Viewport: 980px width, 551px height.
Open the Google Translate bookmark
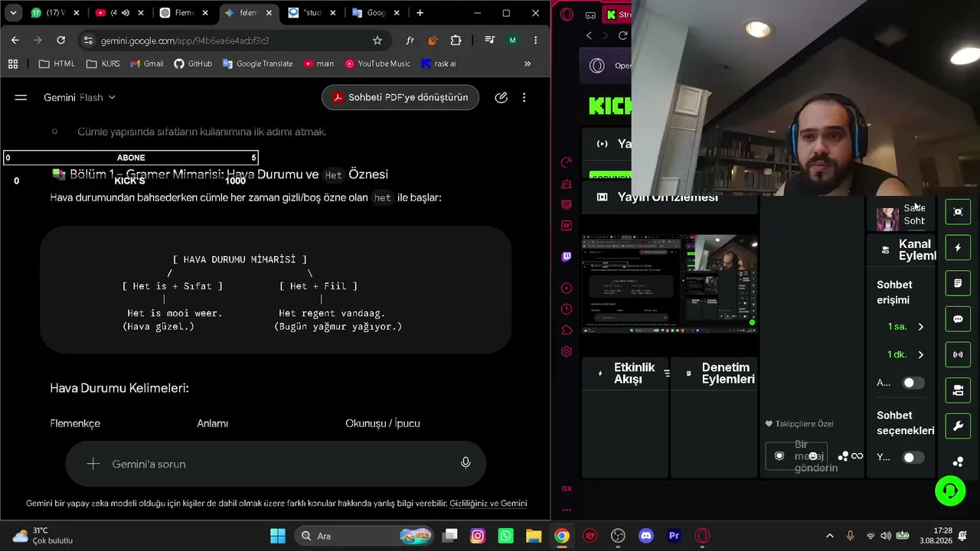[x=257, y=64]
